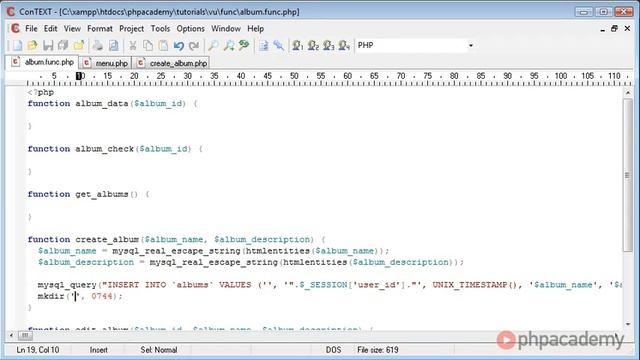Viewport: 640px width, 360px height.
Task: Open the File menu
Action: click(31, 29)
